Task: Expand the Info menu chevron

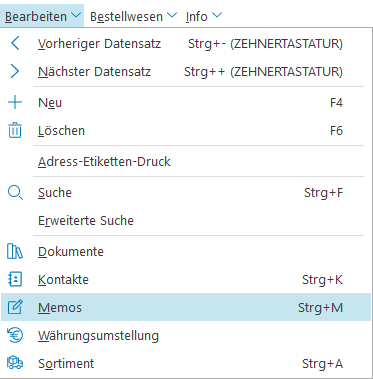Action: pos(217,15)
